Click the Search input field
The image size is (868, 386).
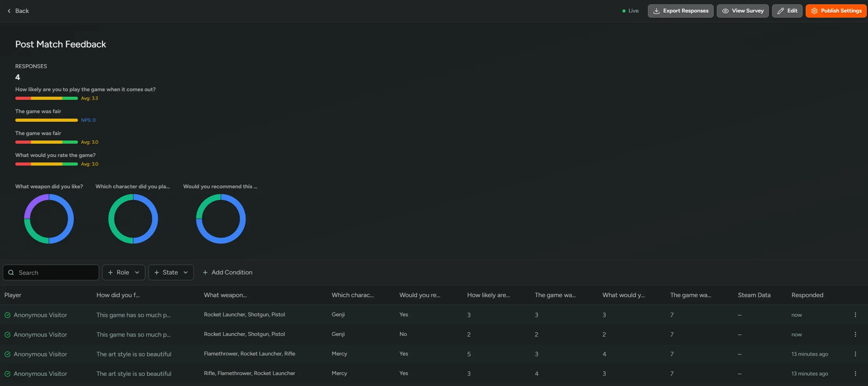[55, 272]
